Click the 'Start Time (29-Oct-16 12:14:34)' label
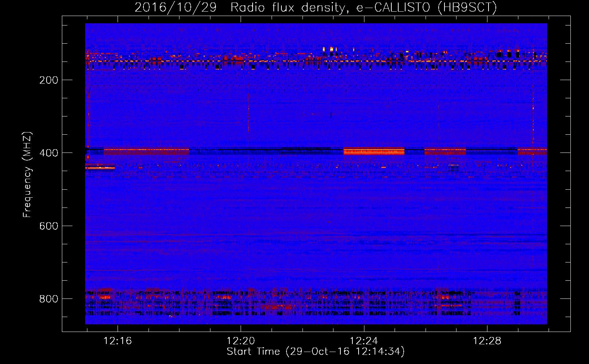Viewport: 589px width, 364px height. click(316, 352)
